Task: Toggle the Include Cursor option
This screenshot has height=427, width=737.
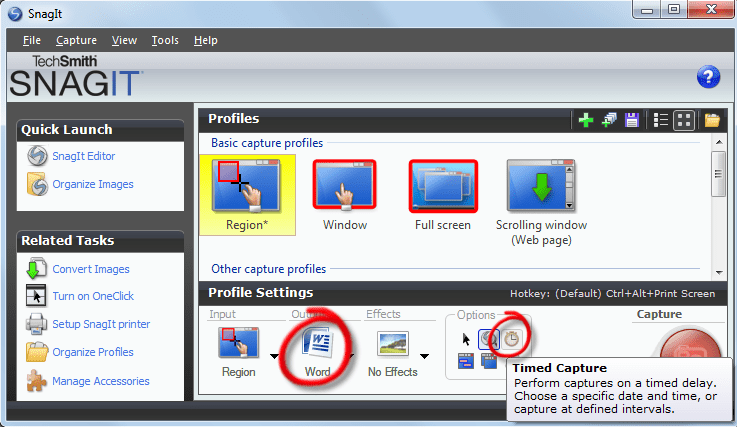Action: 466,339
